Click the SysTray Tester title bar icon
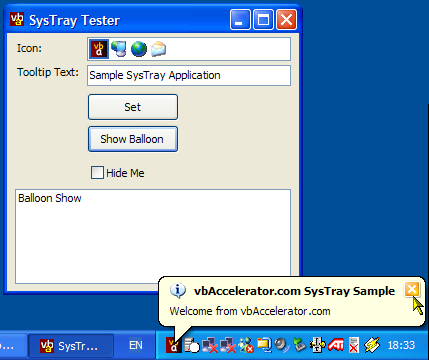The width and height of the screenshot is (429, 360). tap(17, 20)
